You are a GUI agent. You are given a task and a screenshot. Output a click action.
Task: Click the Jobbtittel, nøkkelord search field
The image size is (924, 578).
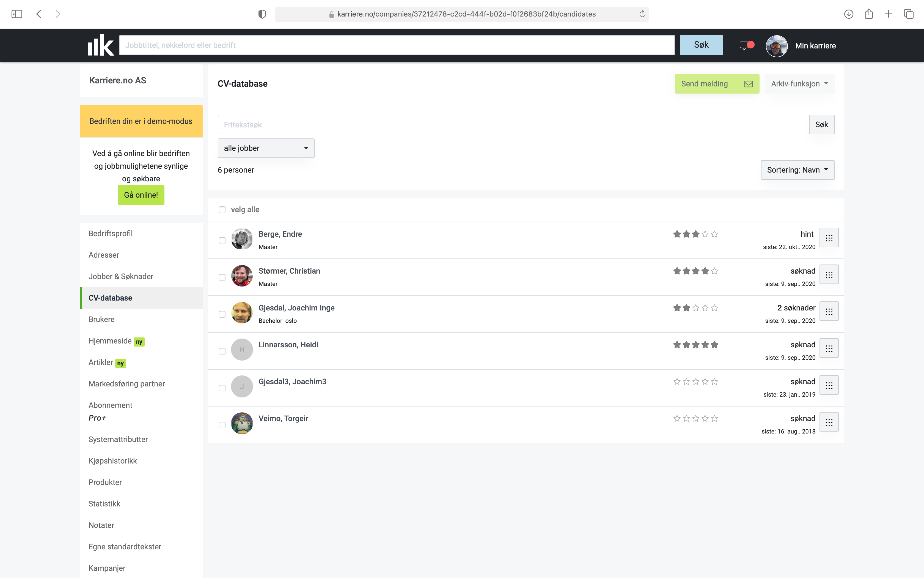pyautogui.click(x=397, y=45)
